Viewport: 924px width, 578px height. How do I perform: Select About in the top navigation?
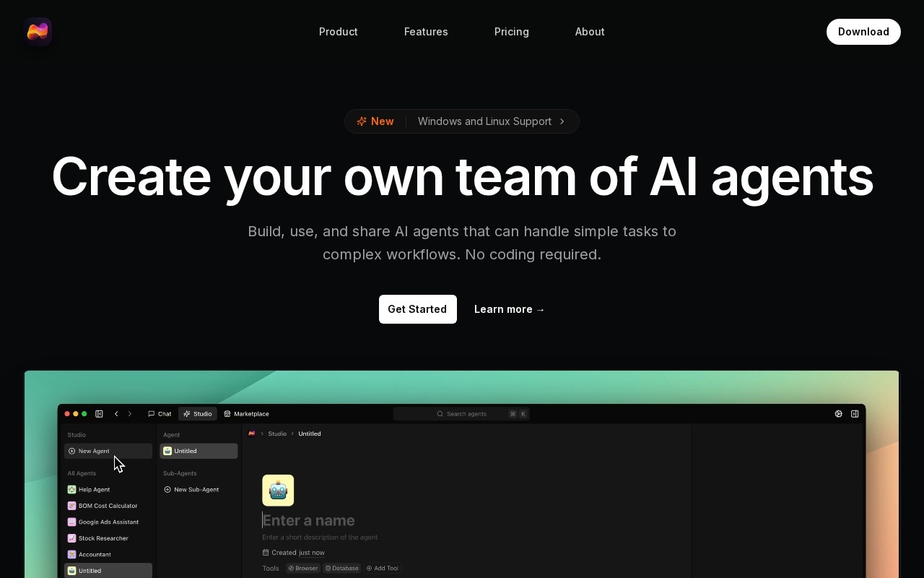[590, 32]
